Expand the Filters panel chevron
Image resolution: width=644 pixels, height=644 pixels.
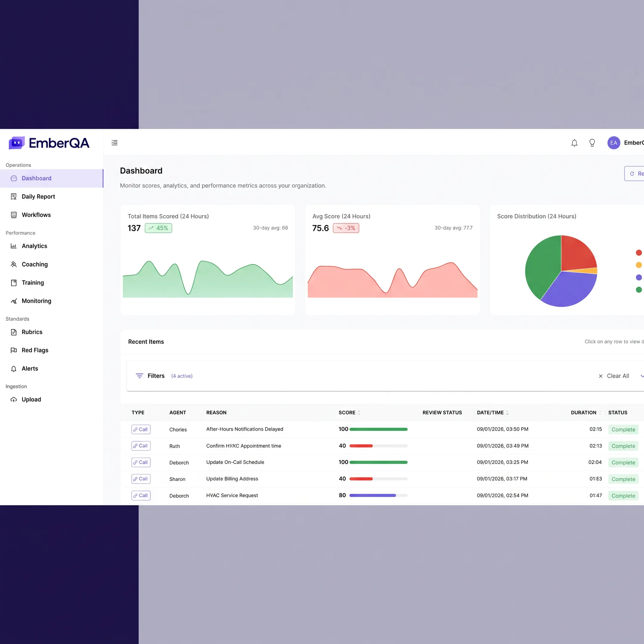tap(642, 376)
